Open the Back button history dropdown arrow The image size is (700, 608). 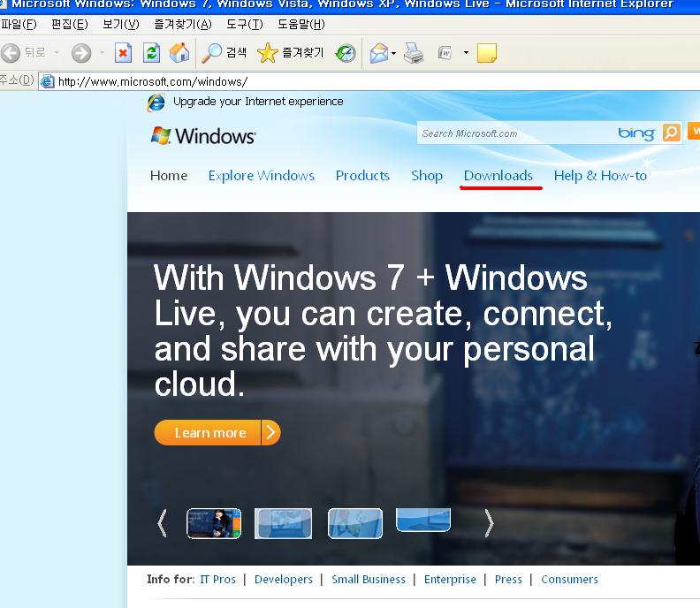(x=57, y=53)
